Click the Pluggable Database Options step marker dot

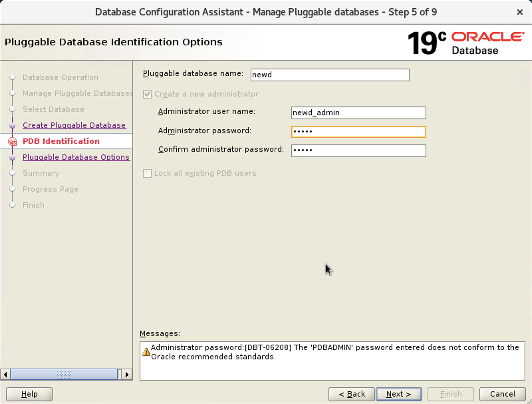[x=12, y=158]
